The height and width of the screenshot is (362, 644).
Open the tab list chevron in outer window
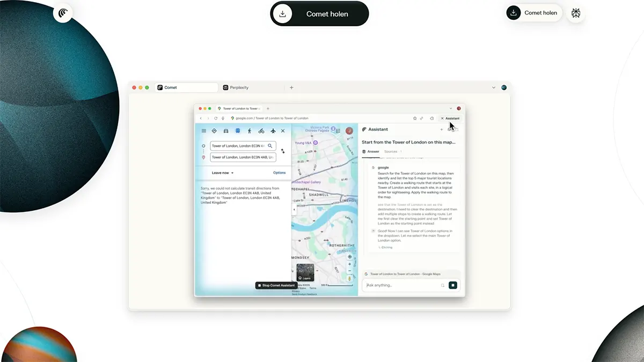[493, 87]
